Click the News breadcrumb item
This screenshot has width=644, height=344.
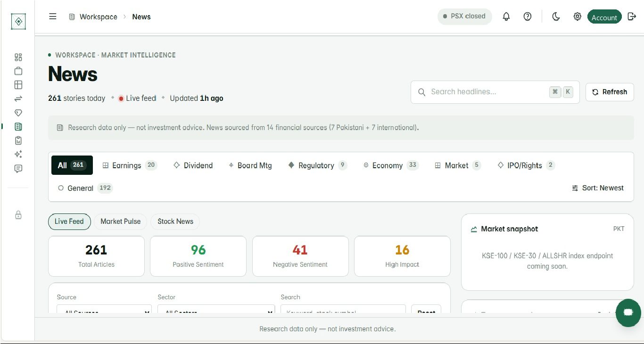coord(141,17)
